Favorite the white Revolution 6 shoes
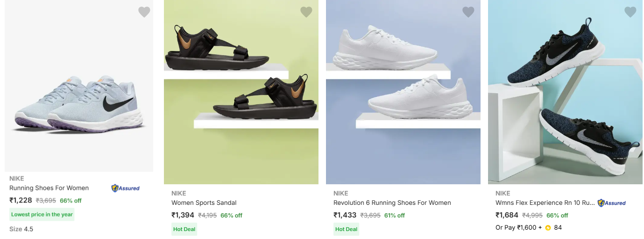The image size is (644, 239). pyautogui.click(x=468, y=12)
